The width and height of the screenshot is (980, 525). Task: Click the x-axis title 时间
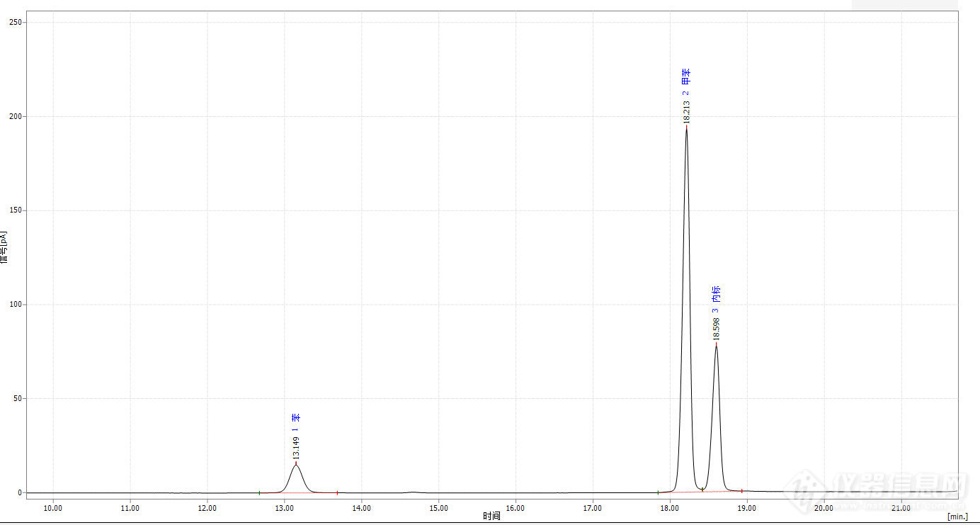pos(492,516)
